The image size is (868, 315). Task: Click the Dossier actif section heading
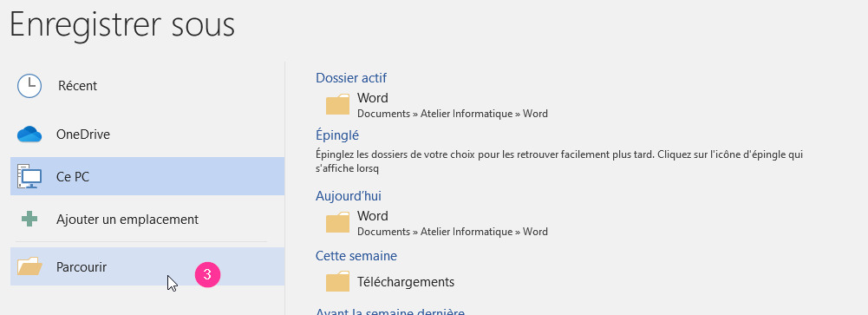click(351, 77)
